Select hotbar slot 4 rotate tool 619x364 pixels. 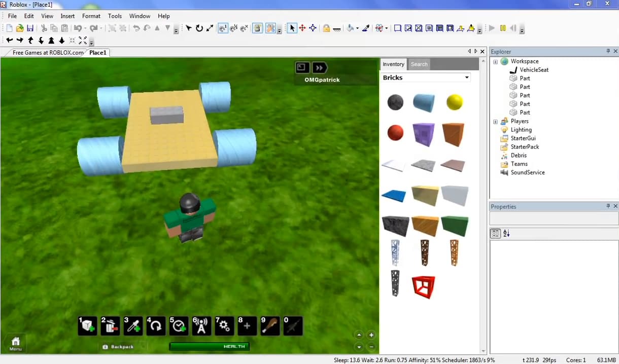tap(156, 325)
